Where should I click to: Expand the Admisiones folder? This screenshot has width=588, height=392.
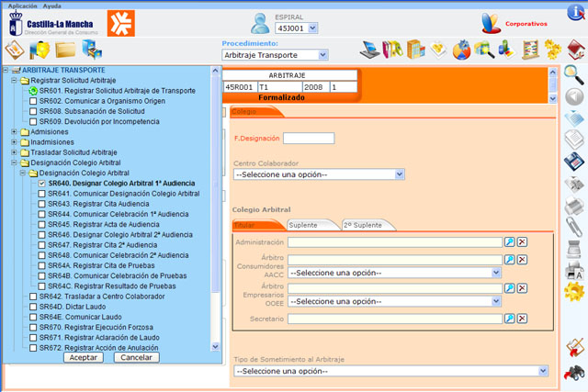pyautogui.click(x=14, y=131)
